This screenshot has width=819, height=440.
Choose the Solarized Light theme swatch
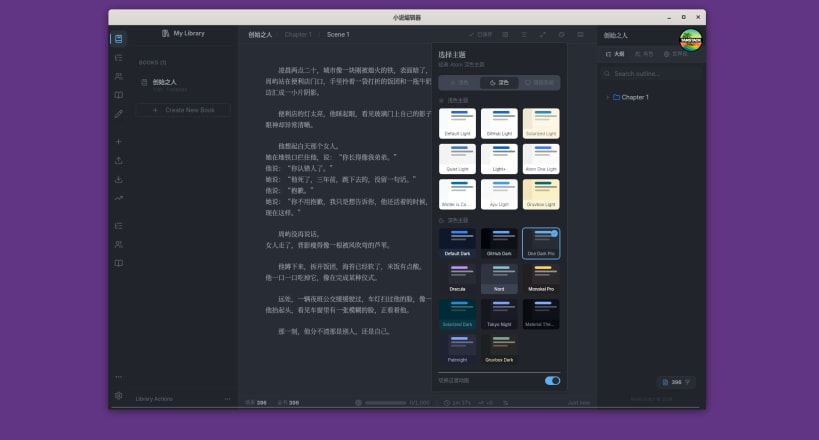[x=541, y=123]
